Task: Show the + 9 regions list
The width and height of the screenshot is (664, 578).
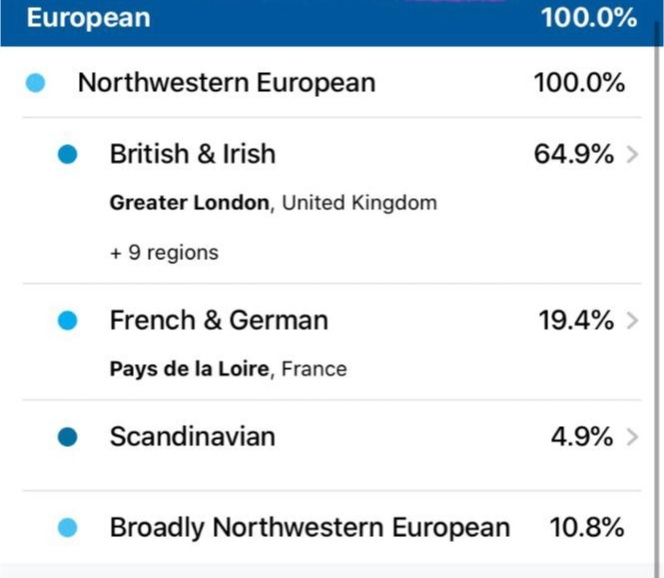Action: [164, 253]
